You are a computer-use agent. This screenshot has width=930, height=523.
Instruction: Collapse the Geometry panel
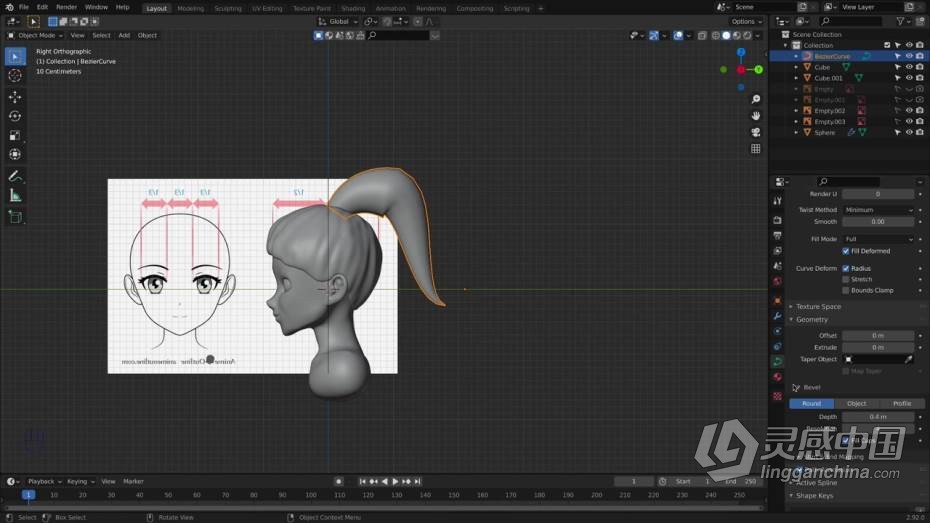point(812,320)
